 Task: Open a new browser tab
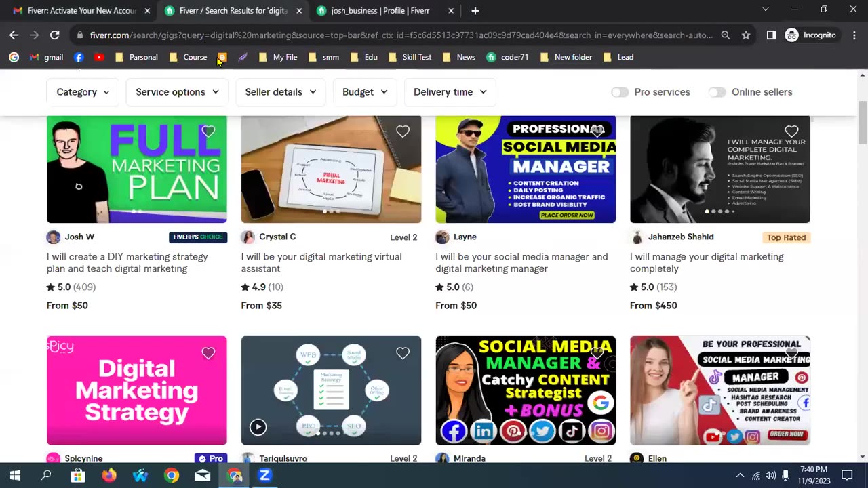475,11
